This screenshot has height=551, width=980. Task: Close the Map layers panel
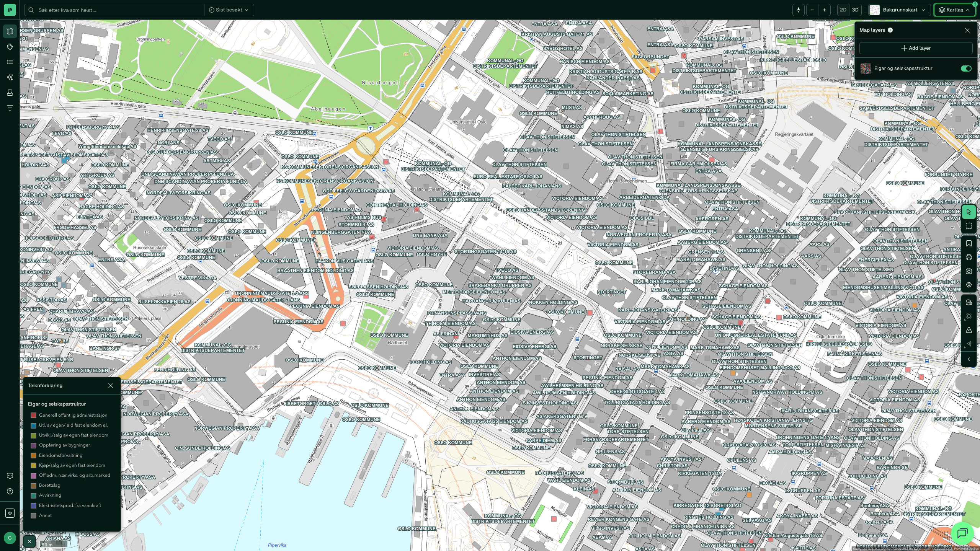coord(967,30)
